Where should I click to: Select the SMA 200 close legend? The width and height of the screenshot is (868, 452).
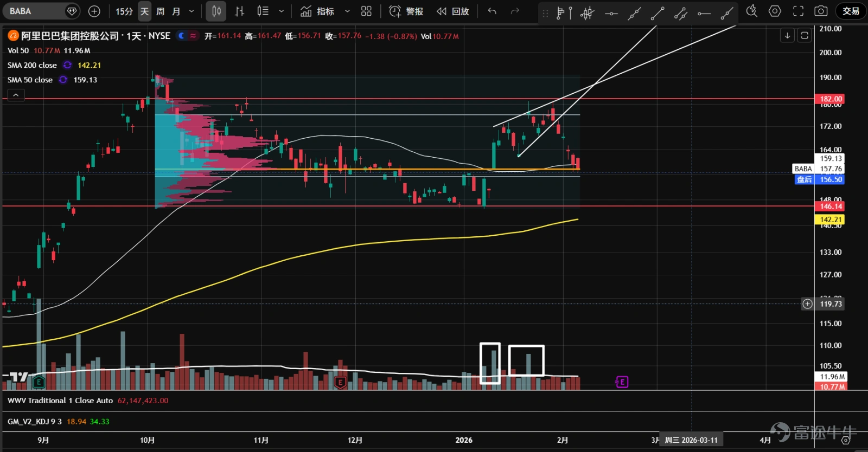[x=32, y=65]
